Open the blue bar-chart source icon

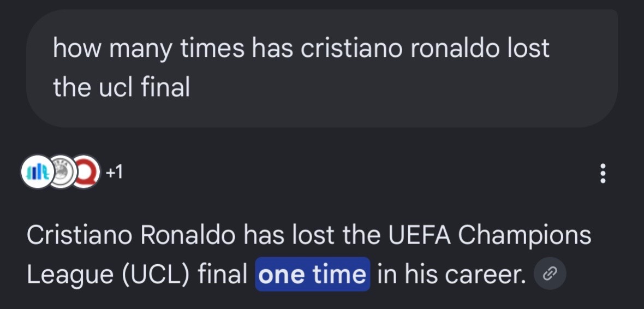(x=37, y=172)
